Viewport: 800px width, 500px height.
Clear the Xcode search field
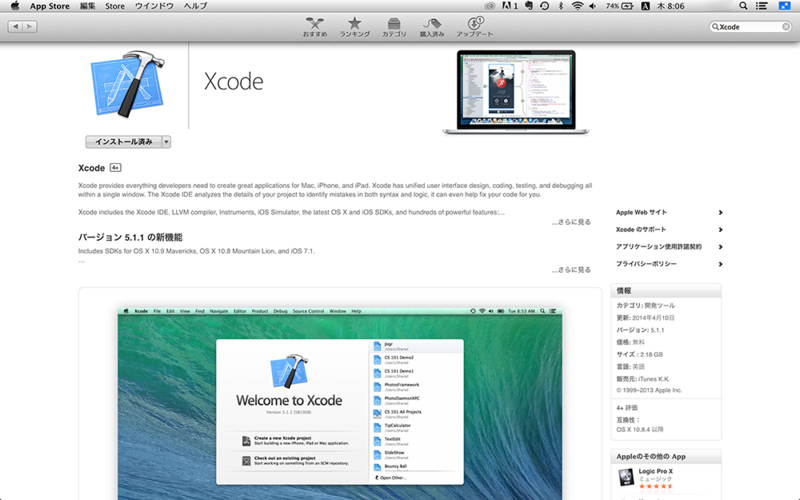tap(786, 27)
